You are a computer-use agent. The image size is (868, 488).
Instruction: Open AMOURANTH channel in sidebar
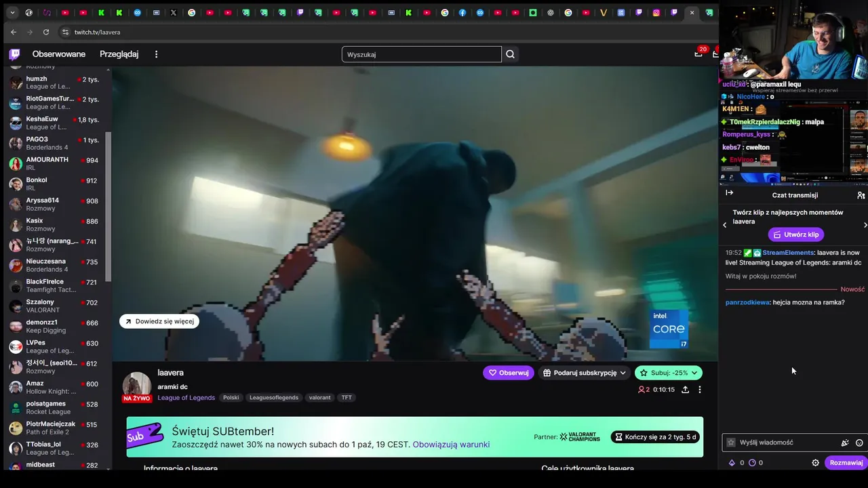(54, 164)
